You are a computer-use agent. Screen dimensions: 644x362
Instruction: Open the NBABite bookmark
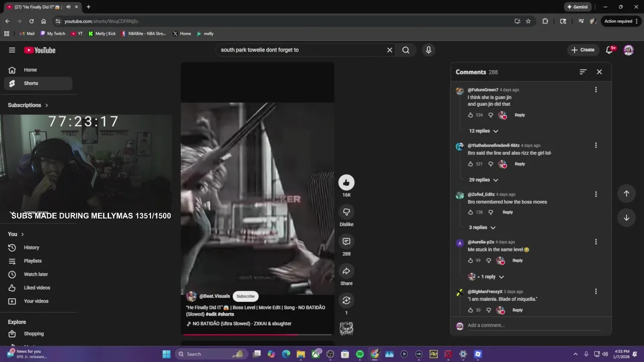point(143,34)
